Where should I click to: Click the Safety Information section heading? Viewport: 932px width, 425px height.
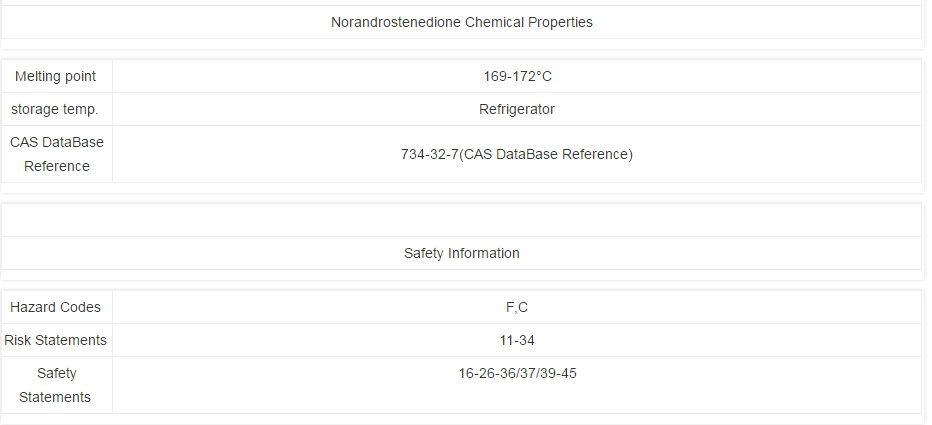pyautogui.click(x=461, y=253)
